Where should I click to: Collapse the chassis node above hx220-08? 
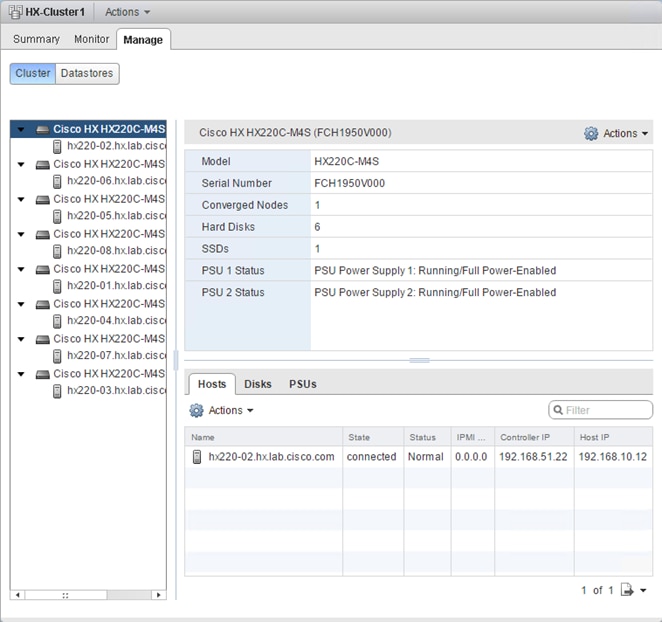(21, 234)
